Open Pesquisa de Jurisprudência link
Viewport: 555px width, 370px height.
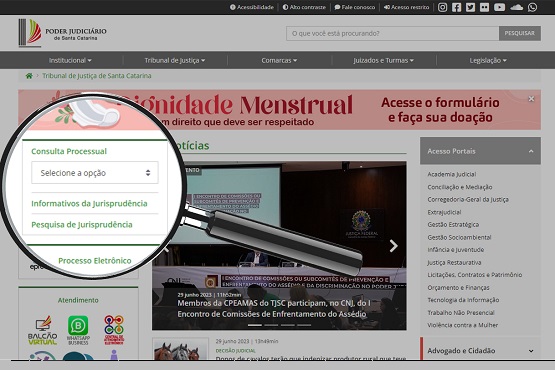point(82,225)
